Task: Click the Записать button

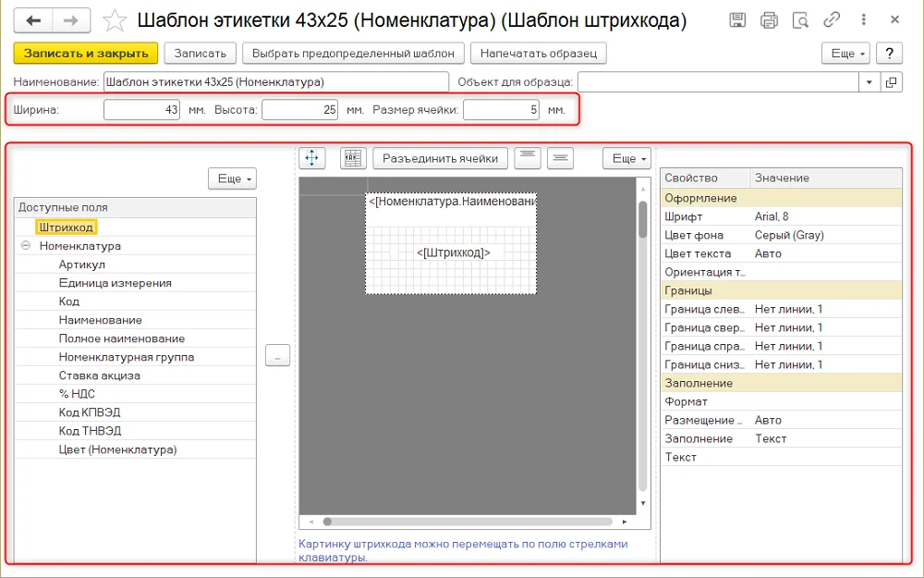Action: 201,53
